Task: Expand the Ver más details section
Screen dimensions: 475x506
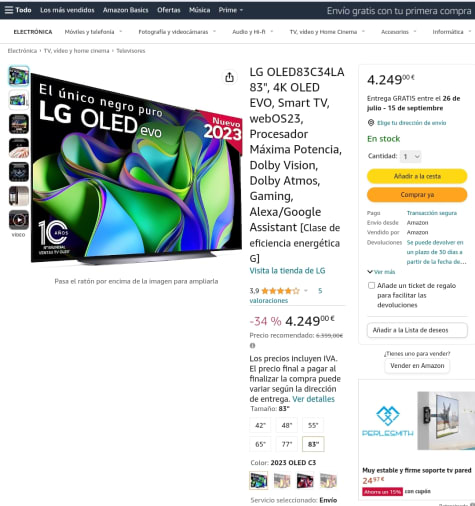Action: tap(381, 272)
